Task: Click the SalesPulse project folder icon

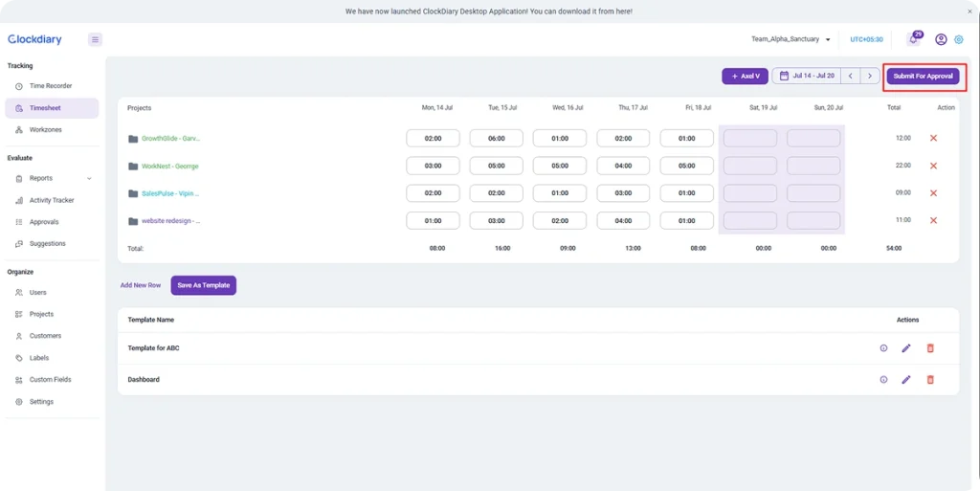Action: (133, 193)
